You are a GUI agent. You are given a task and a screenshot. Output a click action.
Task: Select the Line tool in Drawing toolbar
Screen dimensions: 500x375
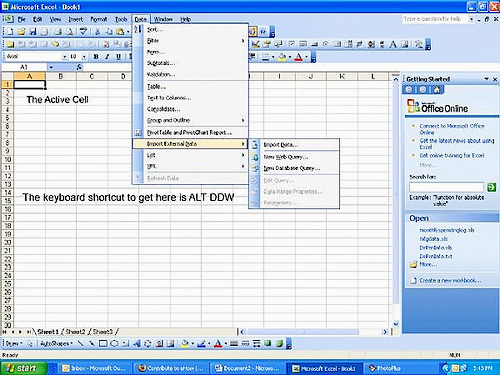pyautogui.click(x=80, y=343)
